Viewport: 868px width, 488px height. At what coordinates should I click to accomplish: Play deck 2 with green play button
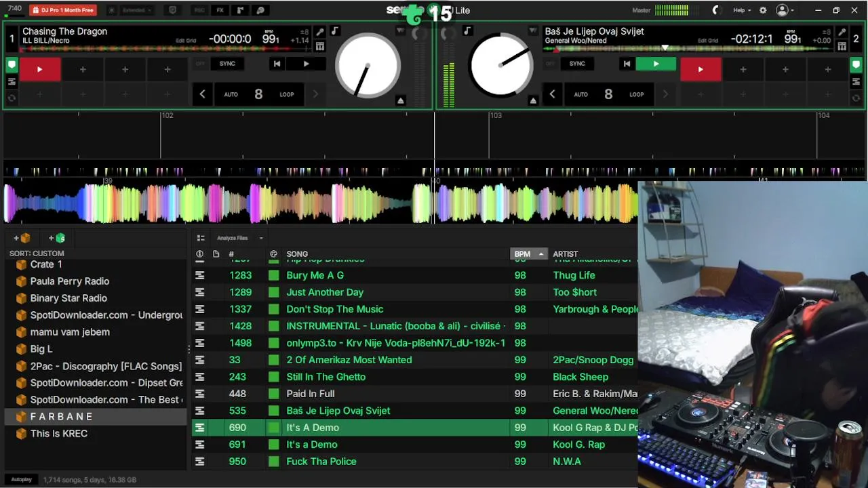[656, 64]
